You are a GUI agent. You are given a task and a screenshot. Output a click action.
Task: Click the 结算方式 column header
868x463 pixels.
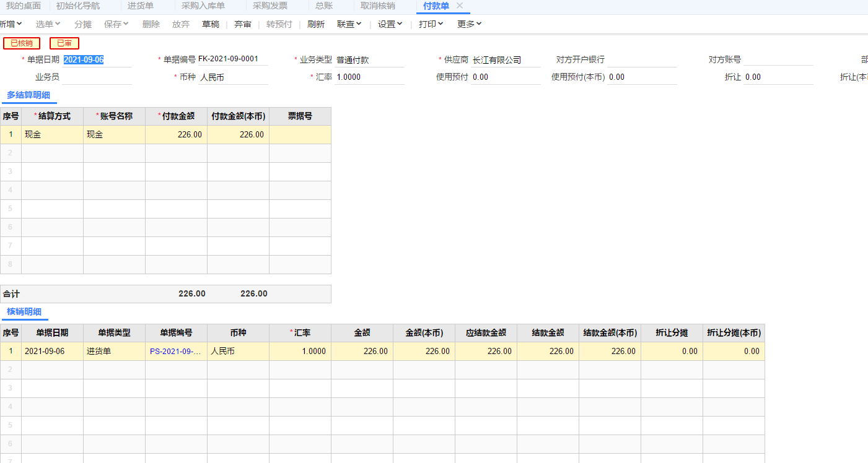52,116
